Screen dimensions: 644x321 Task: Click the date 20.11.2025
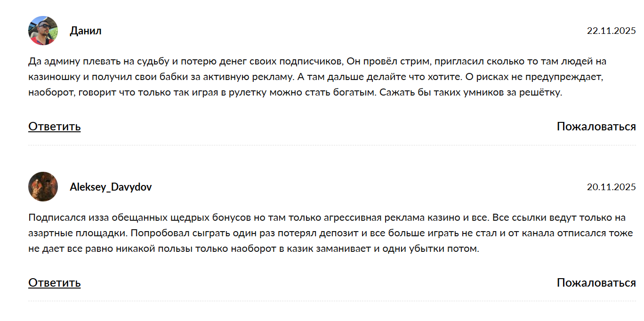(611, 187)
